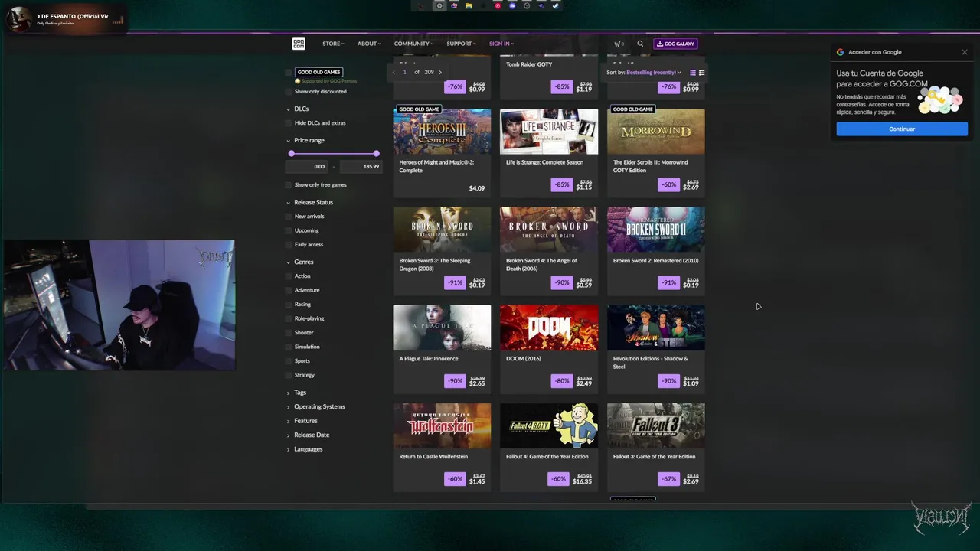980x551 pixels.
Task: Open the Morrowind GOTY Edition thumbnail
Action: [x=656, y=132]
